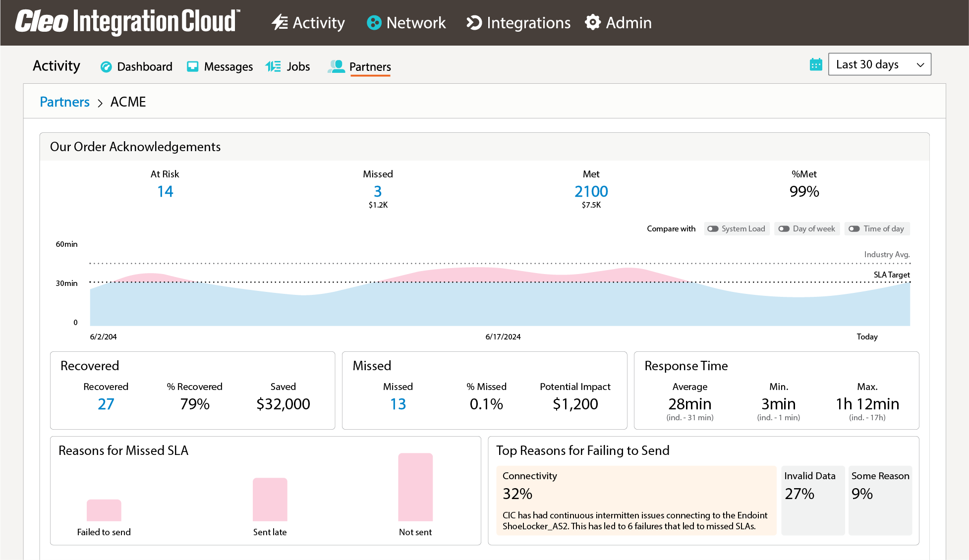Open the calendar icon beside the date filter
Viewport: 969px width, 560px height.
(816, 64)
